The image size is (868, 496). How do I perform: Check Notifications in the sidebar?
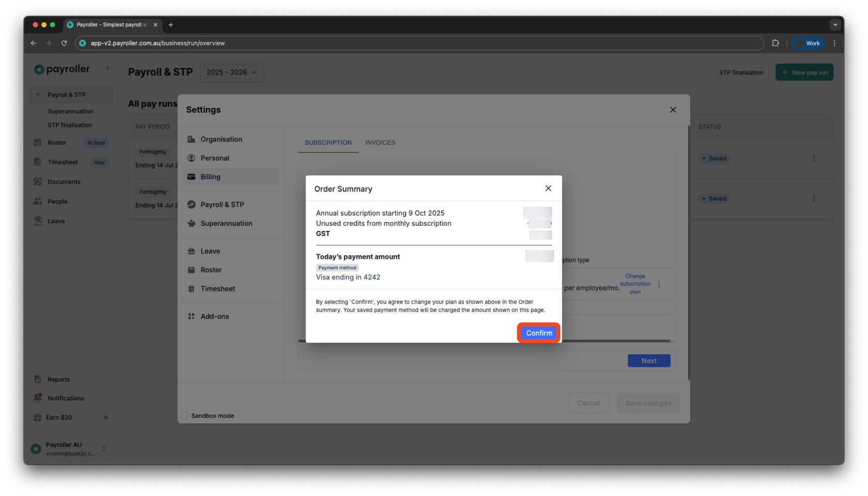click(66, 398)
